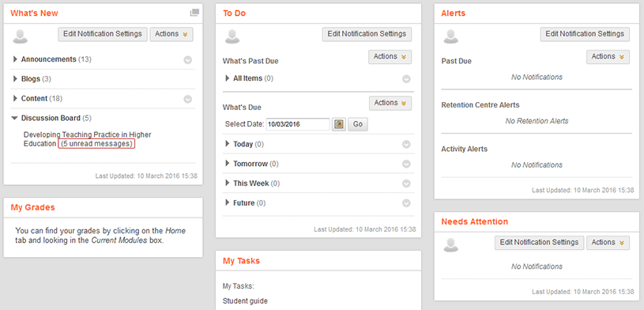The image size is (644, 310).
Task: Click user avatar in Needs Attention
Action: [x=450, y=244]
